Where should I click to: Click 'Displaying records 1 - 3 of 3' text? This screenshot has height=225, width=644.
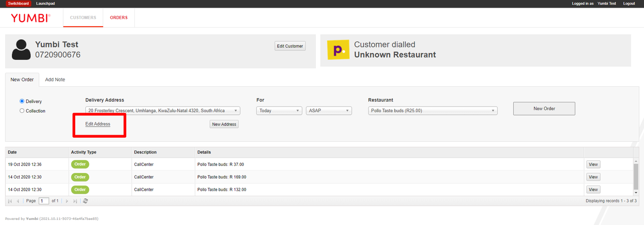[612, 201]
